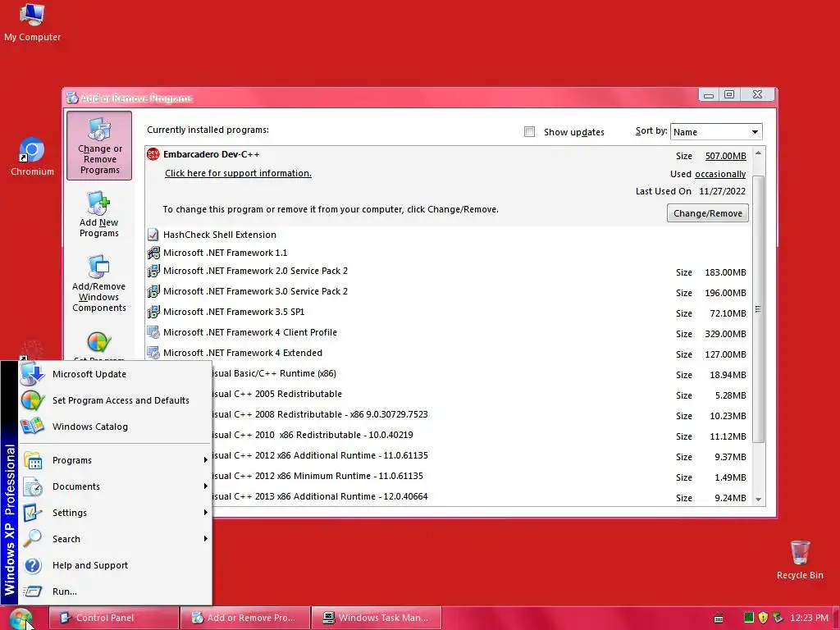The width and height of the screenshot is (840, 630).
Task: Click .NET Framework 3.0 Service Pack 2 icon
Action: click(x=153, y=291)
